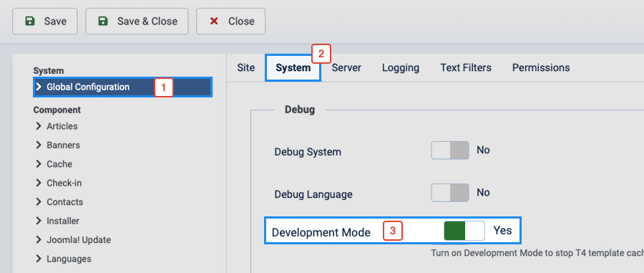Click the Development Mode label

point(321,232)
